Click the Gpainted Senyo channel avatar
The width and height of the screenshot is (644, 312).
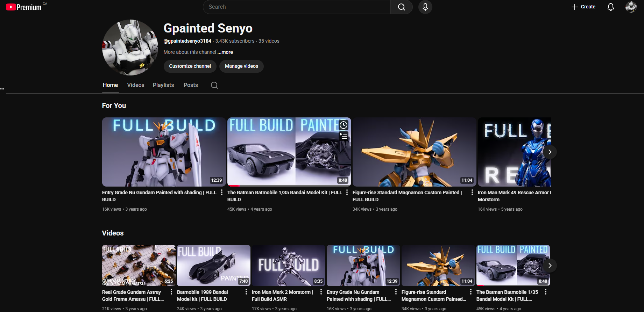pos(130,48)
